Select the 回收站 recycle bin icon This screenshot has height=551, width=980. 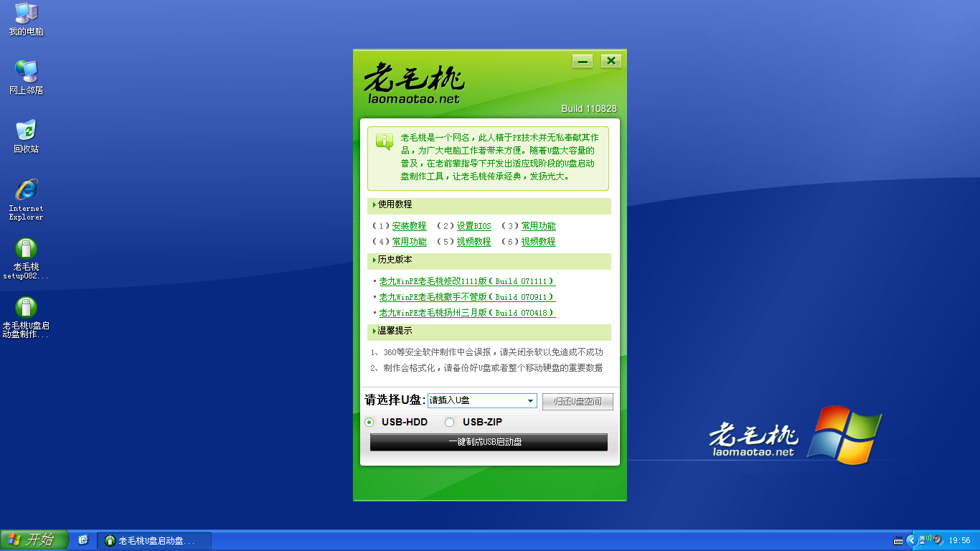pos(27,136)
